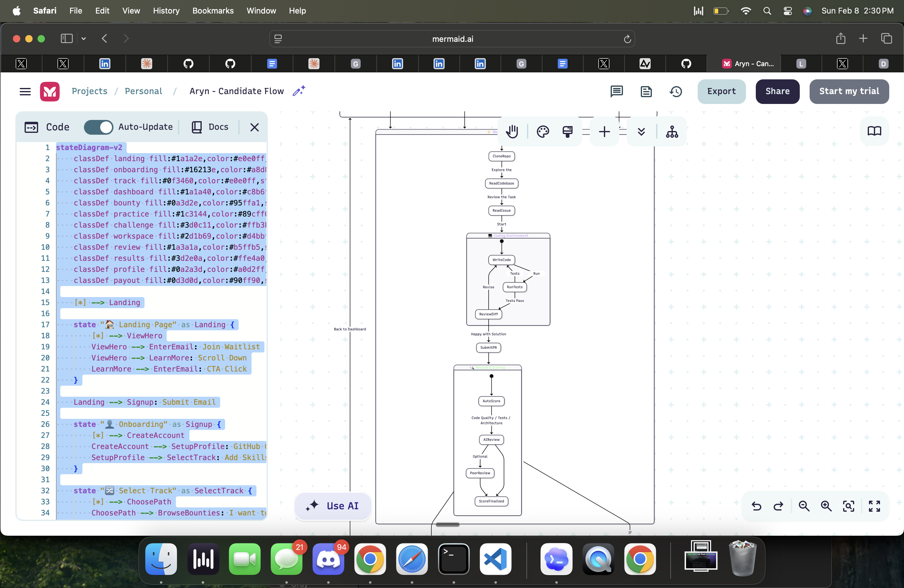Open the color palette theme picker
This screenshot has height=588, width=904.
543,132
